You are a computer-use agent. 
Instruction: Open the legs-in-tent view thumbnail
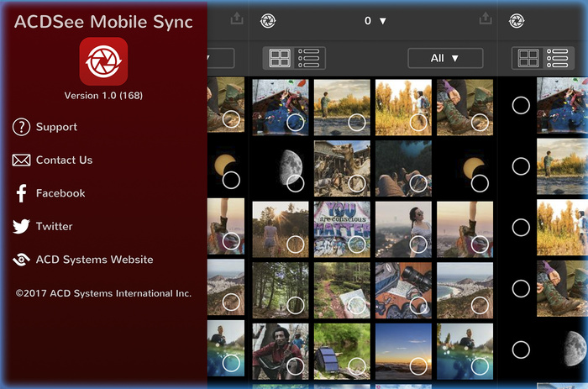[403, 168]
